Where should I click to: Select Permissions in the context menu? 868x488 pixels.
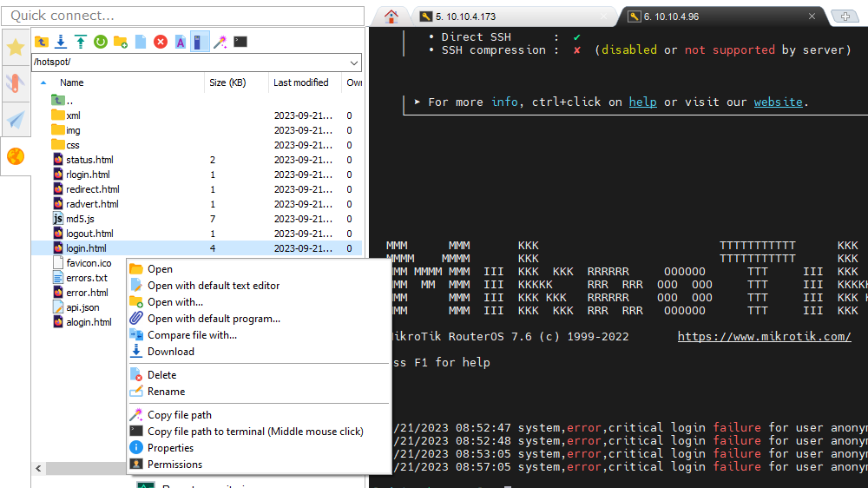click(174, 465)
